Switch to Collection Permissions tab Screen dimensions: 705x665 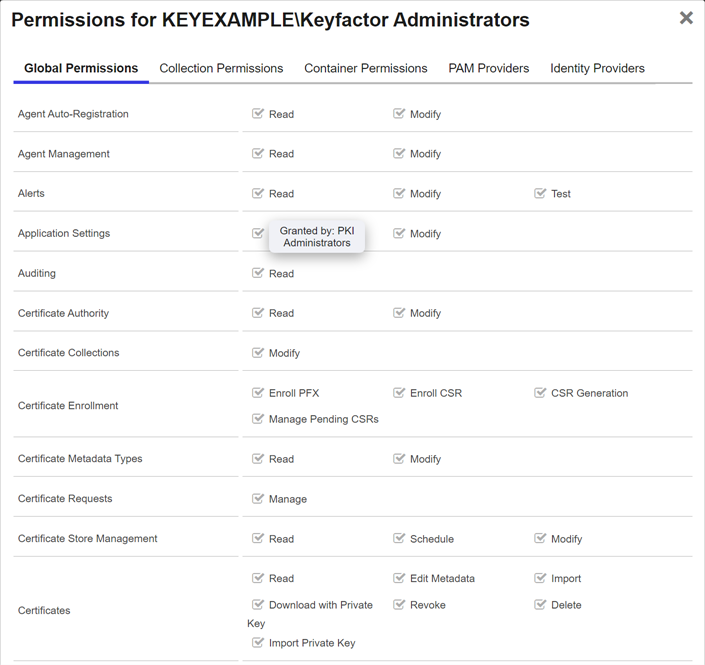pyautogui.click(x=221, y=69)
